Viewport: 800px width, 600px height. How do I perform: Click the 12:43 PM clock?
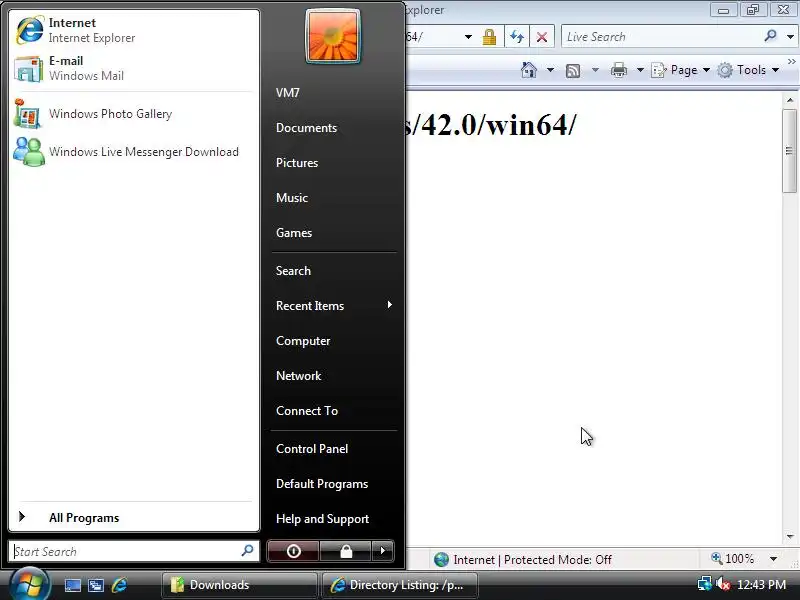coord(761,585)
